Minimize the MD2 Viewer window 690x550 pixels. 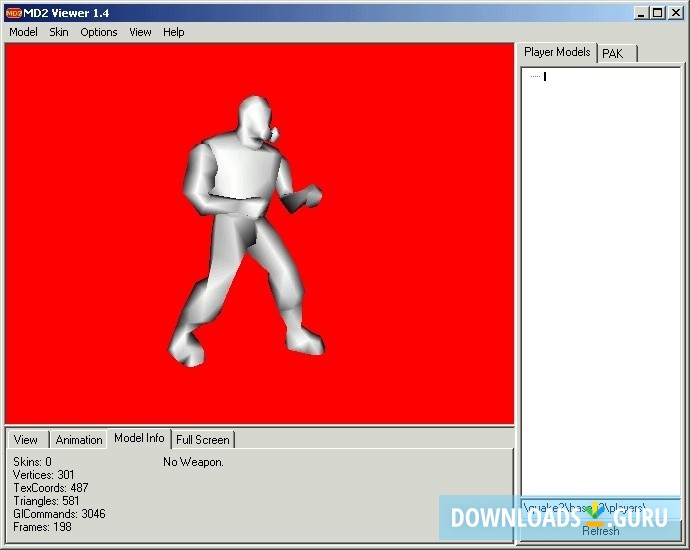click(x=642, y=13)
